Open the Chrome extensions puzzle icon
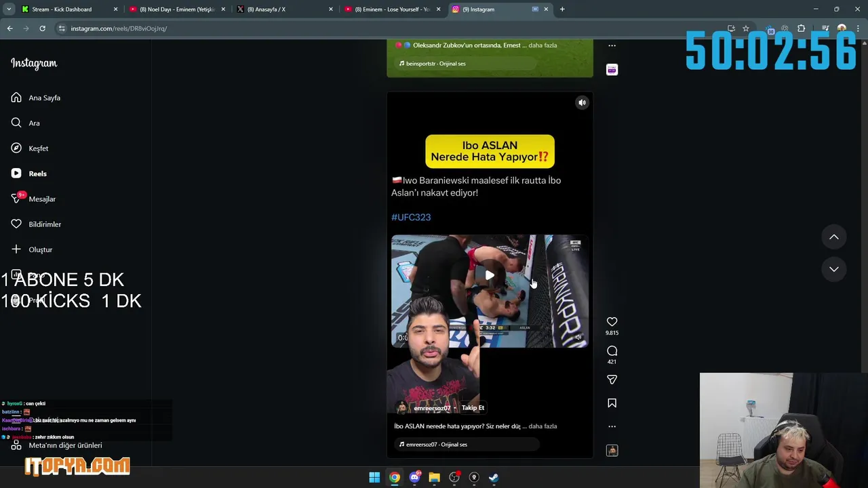 (802, 28)
